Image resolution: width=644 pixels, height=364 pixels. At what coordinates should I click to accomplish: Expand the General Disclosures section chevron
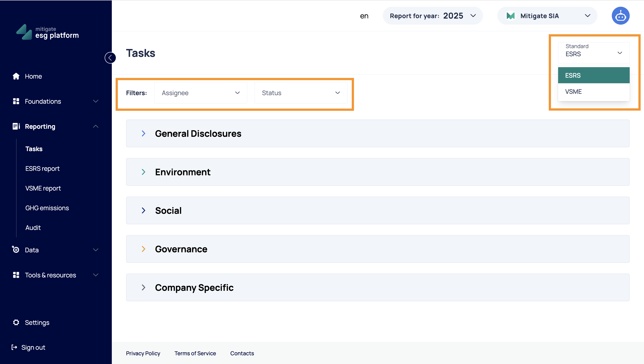coord(144,133)
